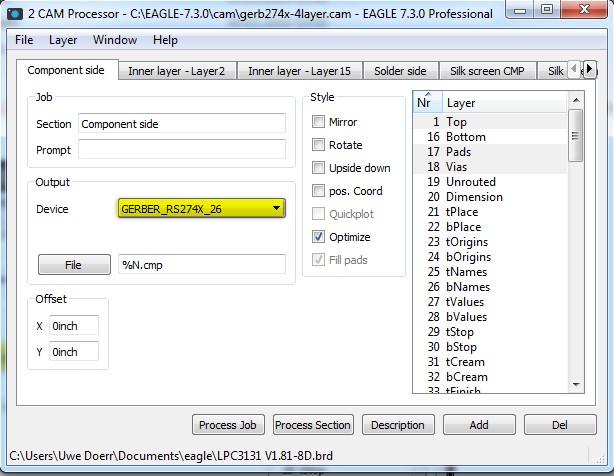Toggle the Rotate option
The image size is (614, 476).
[x=320, y=145]
